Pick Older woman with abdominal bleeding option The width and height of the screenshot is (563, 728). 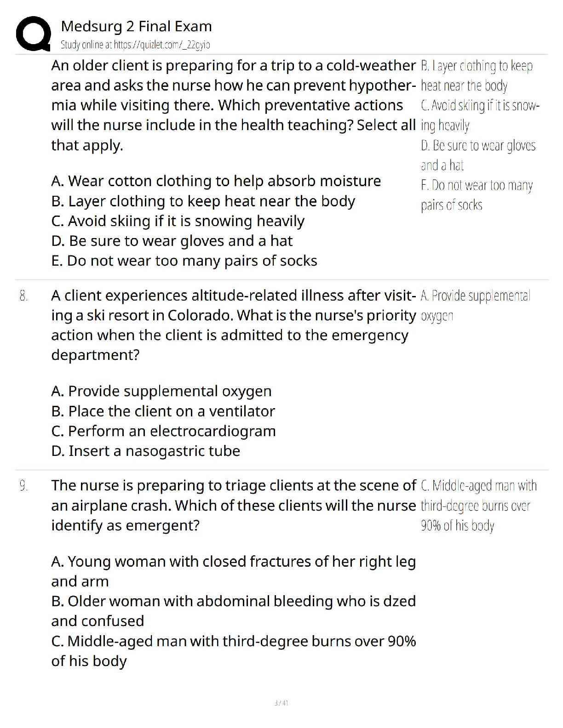pos(233,601)
